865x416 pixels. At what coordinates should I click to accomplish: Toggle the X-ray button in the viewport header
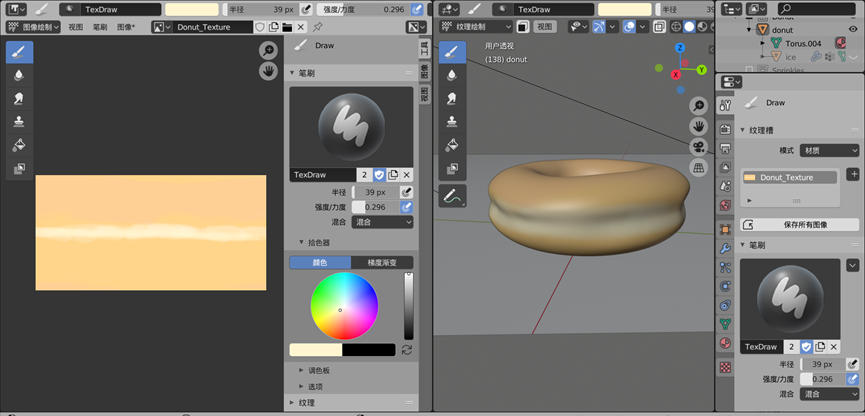click(659, 26)
